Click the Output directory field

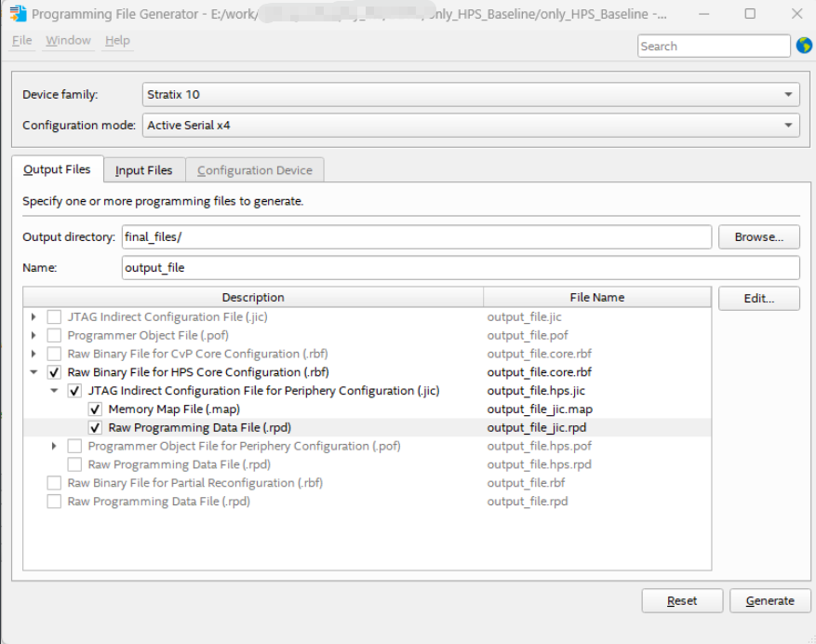pos(416,237)
